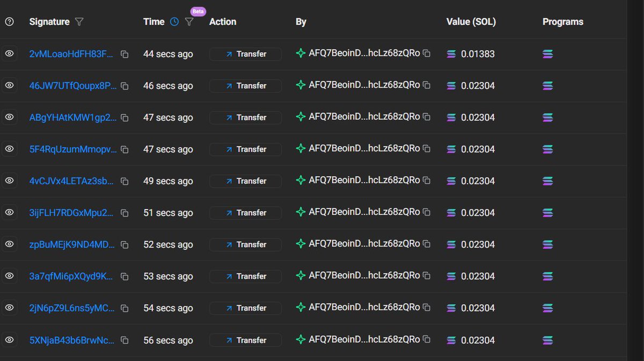Viewport: 644px width, 361px height.
Task: Copy signature 4vCJVx4LETAz3sb with copy icon
Action: 125,181
